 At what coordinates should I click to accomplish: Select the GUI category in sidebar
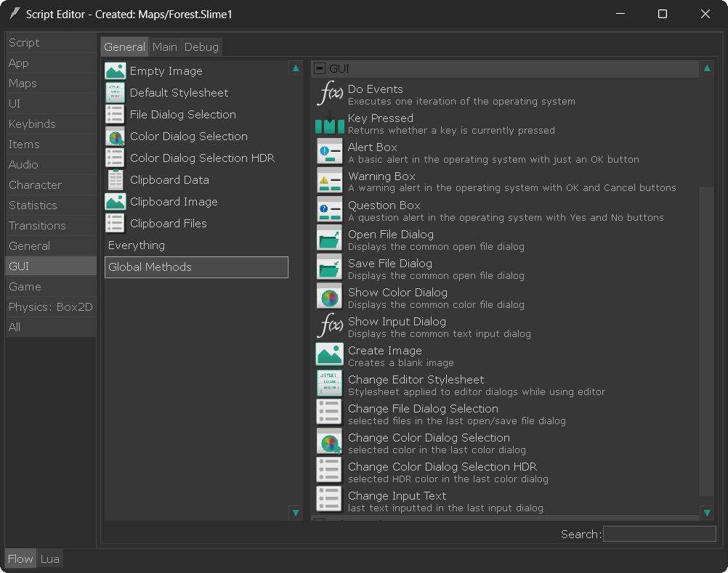click(x=51, y=267)
